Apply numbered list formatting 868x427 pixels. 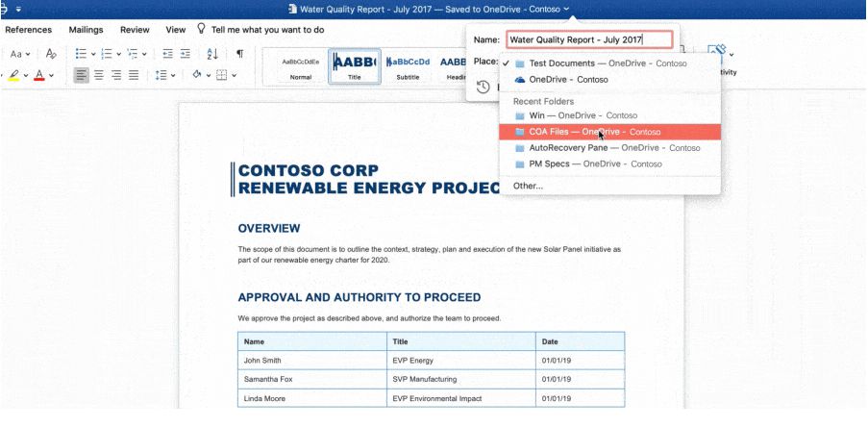coord(107,54)
